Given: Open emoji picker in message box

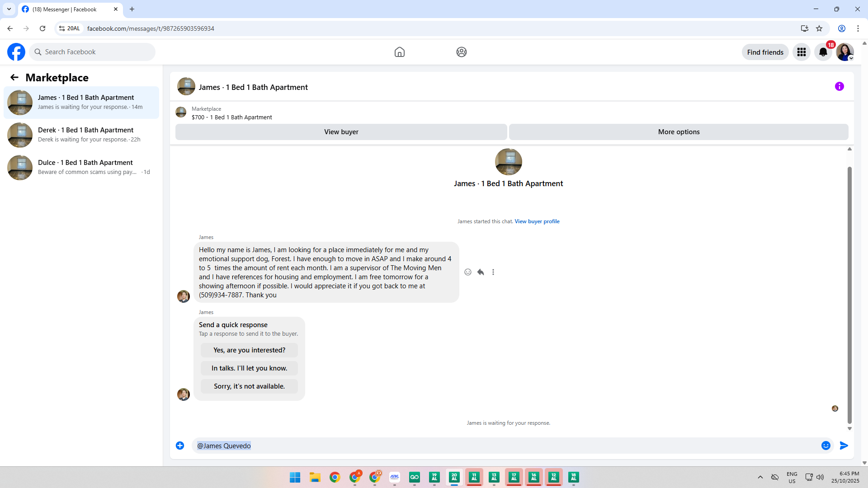Looking at the screenshot, I should coord(826,446).
